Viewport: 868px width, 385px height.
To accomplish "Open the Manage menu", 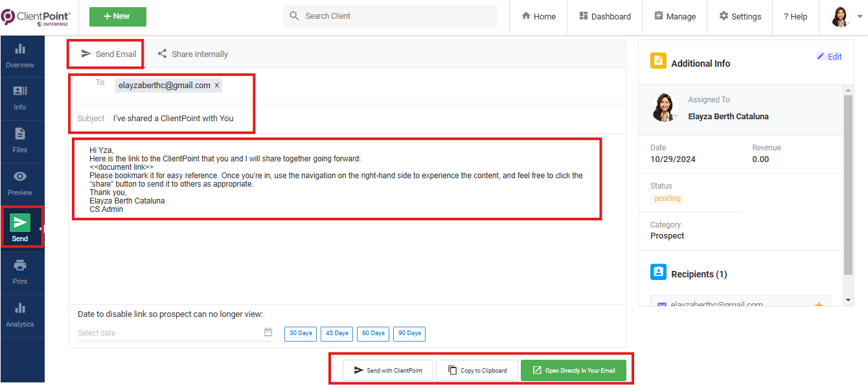I will [675, 17].
